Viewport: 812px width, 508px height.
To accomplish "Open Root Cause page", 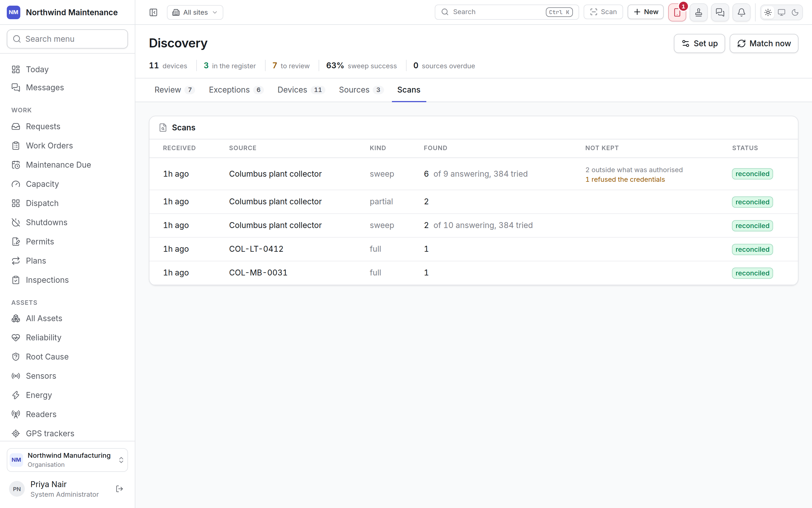I will pos(67,356).
